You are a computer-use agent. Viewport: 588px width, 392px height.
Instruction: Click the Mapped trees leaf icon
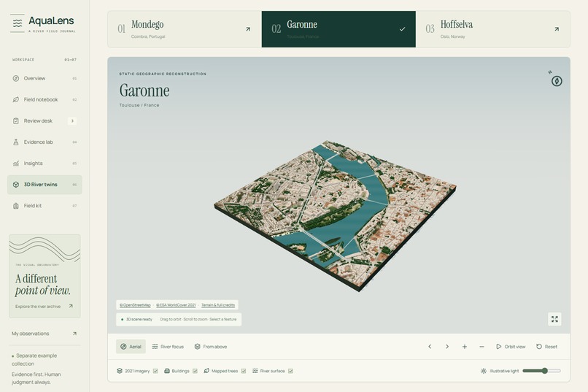(x=206, y=371)
